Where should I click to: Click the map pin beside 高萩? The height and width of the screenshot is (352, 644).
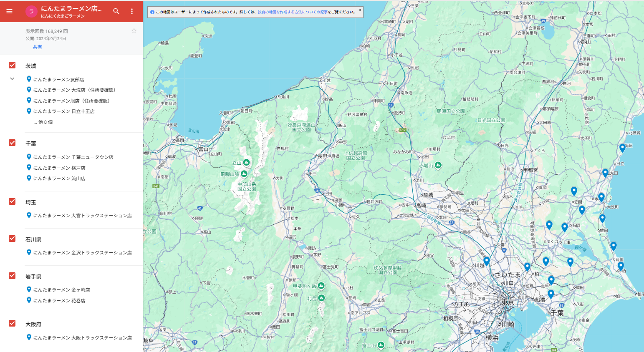622,148
